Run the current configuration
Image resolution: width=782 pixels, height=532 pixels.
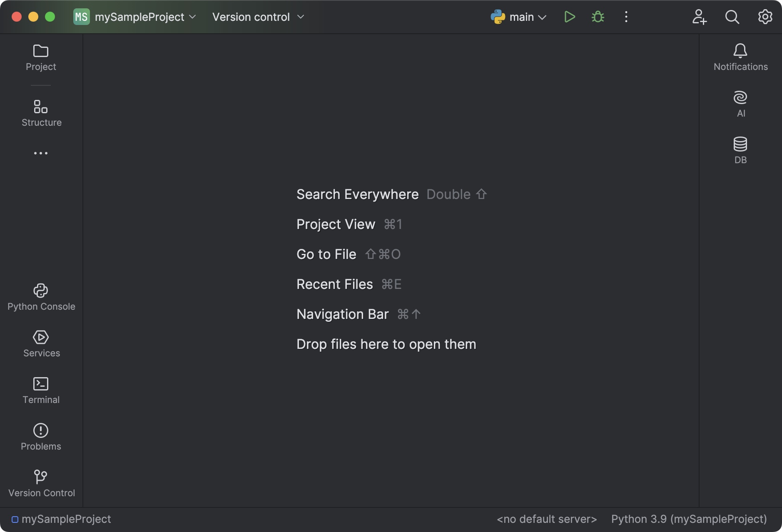pos(569,17)
